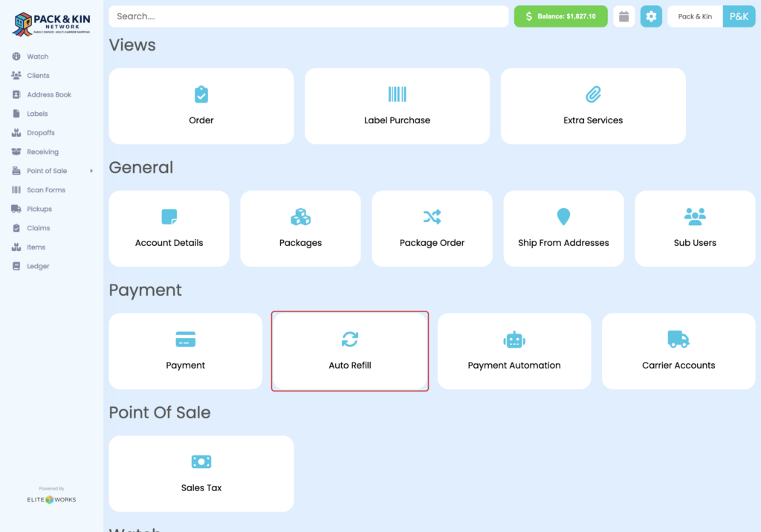Click the green Balance button

[560, 16]
